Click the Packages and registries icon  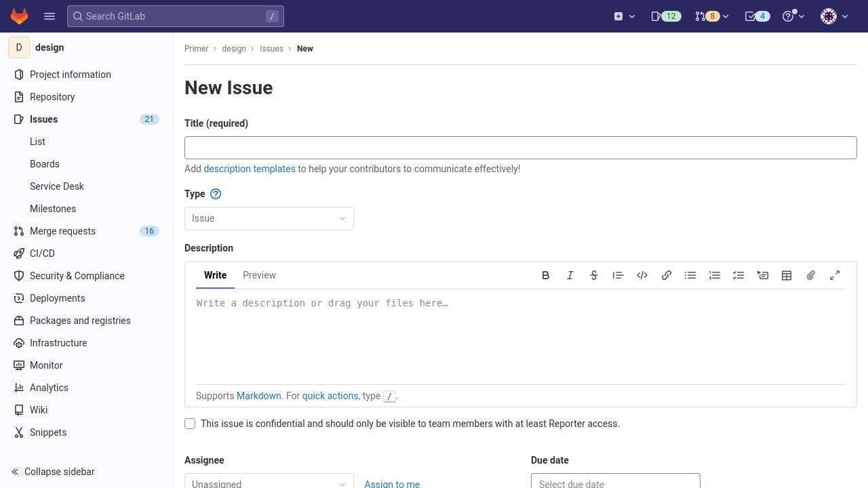tap(19, 321)
